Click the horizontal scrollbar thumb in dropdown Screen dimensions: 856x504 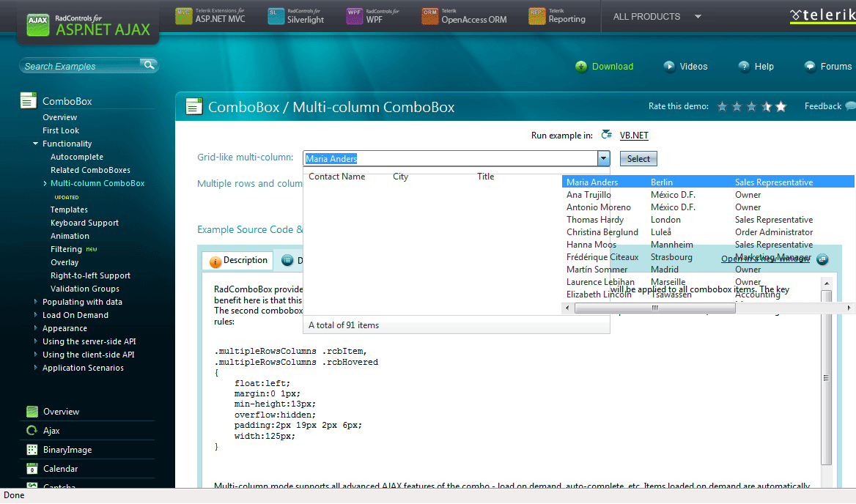tap(654, 308)
